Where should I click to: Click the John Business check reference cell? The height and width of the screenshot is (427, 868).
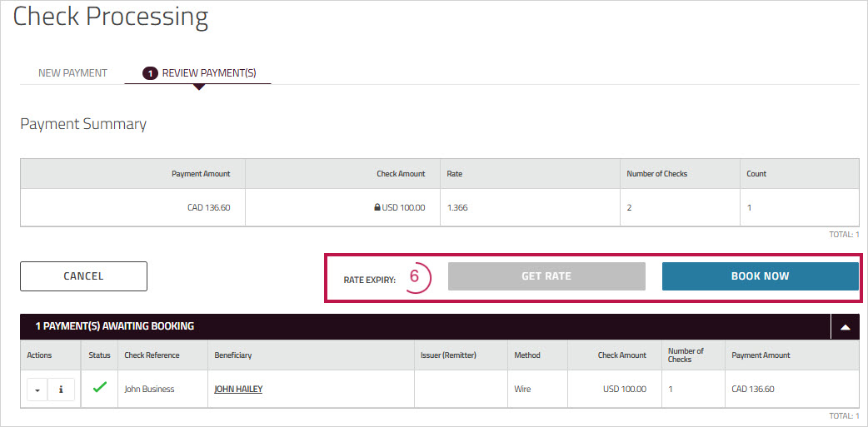click(x=149, y=389)
